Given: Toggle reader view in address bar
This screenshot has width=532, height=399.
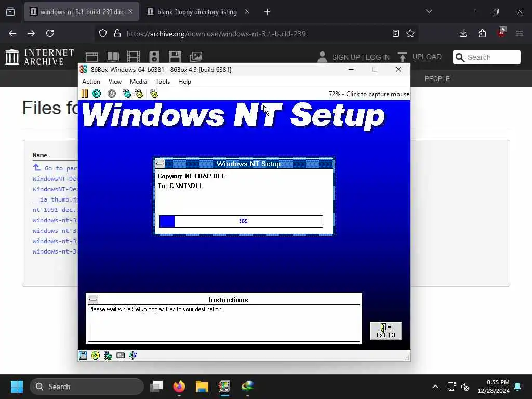Looking at the screenshot, I should point(395,33).
